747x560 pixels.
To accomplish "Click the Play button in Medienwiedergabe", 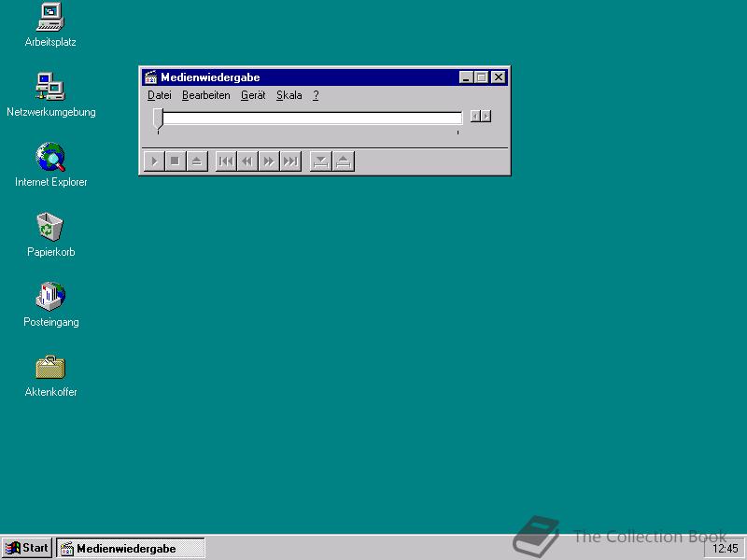I will click(x=154, y=161).
